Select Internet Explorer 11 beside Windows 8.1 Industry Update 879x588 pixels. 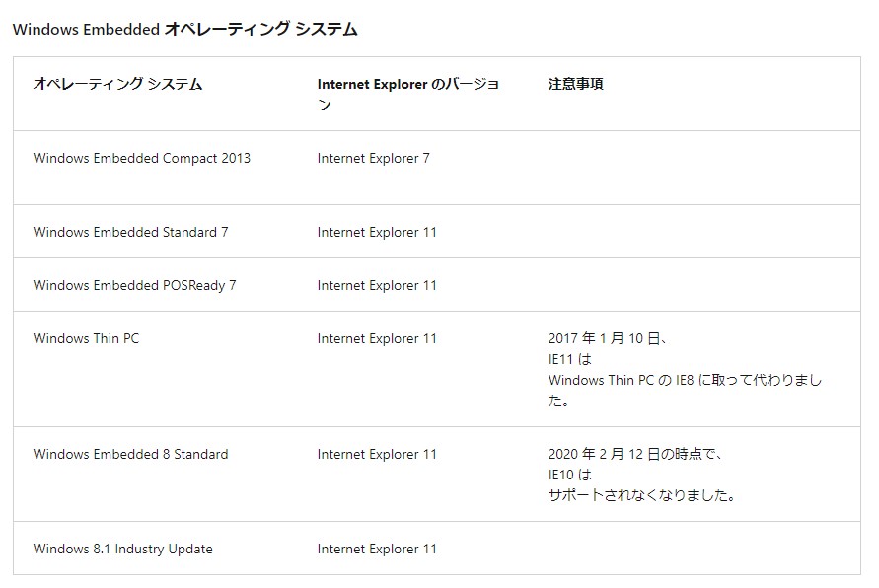[x=378, y=549]
